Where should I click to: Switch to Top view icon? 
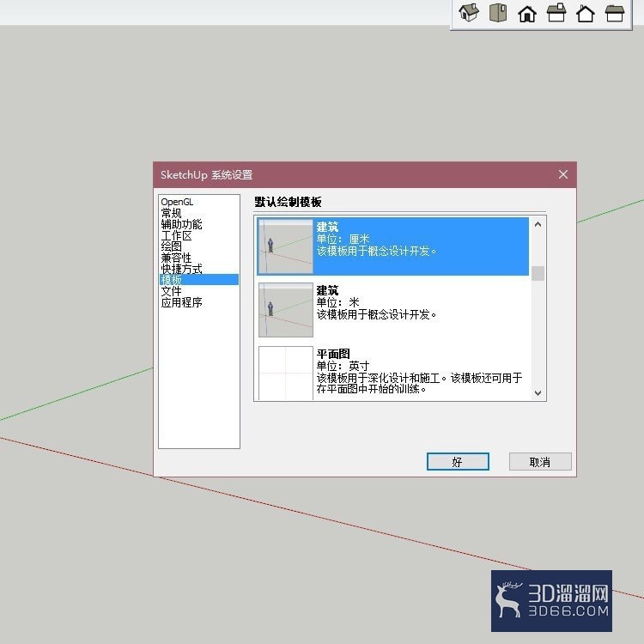click(x=498, y=12)
